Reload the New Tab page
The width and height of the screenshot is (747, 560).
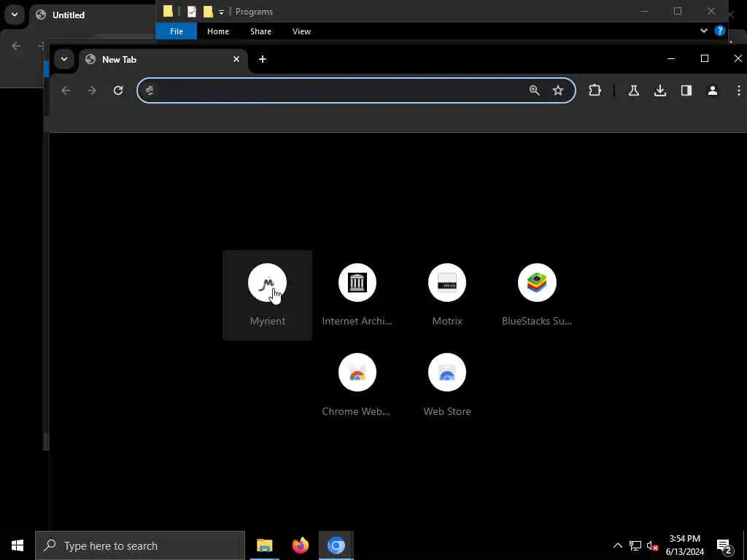[118, 90]
